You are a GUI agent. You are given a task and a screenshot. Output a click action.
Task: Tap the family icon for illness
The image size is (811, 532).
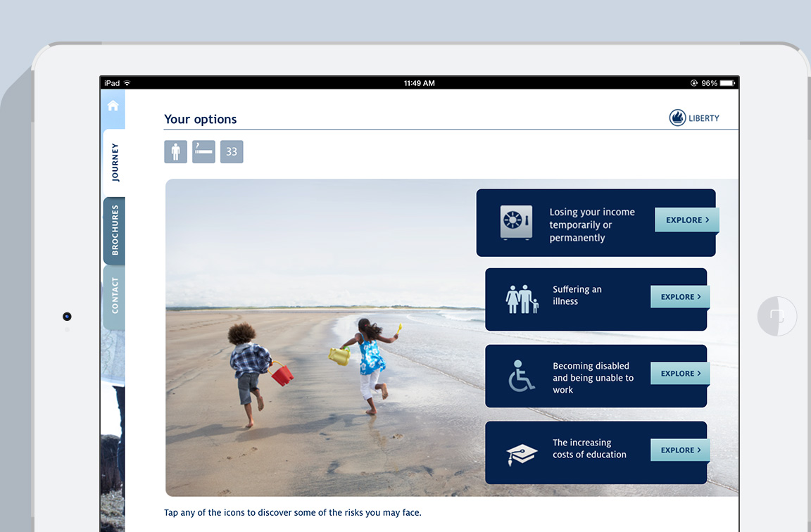pos(522,299)
